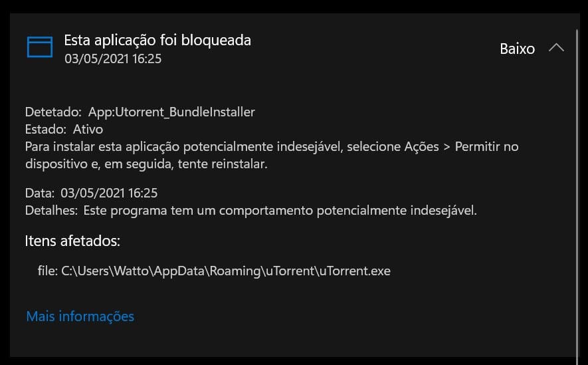The height and width of the screenshot is (365, 588).
Task: Click the date value in the Data row
Action: [x=109, y=193]
